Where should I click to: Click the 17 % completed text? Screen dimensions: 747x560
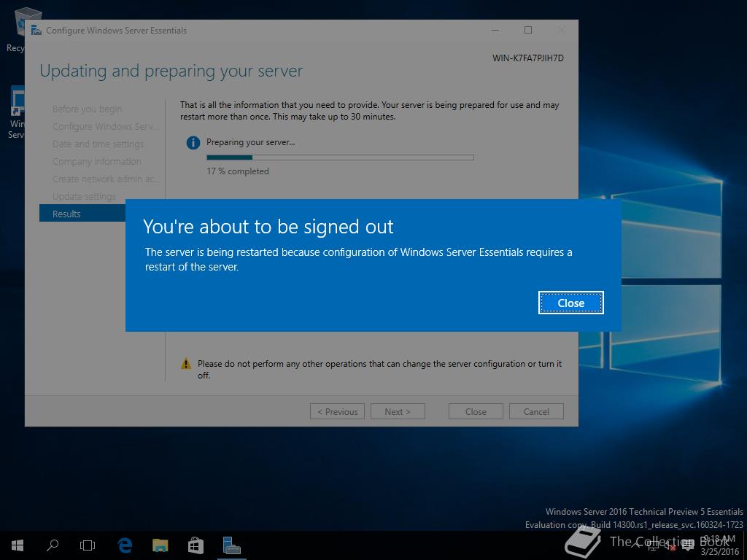tap(238, 171)
